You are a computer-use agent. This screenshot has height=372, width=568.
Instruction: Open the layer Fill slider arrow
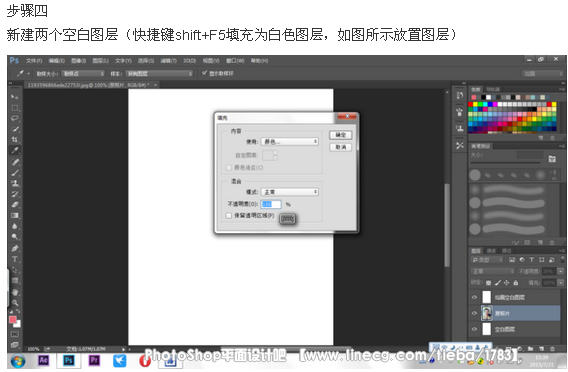point(561,283)
